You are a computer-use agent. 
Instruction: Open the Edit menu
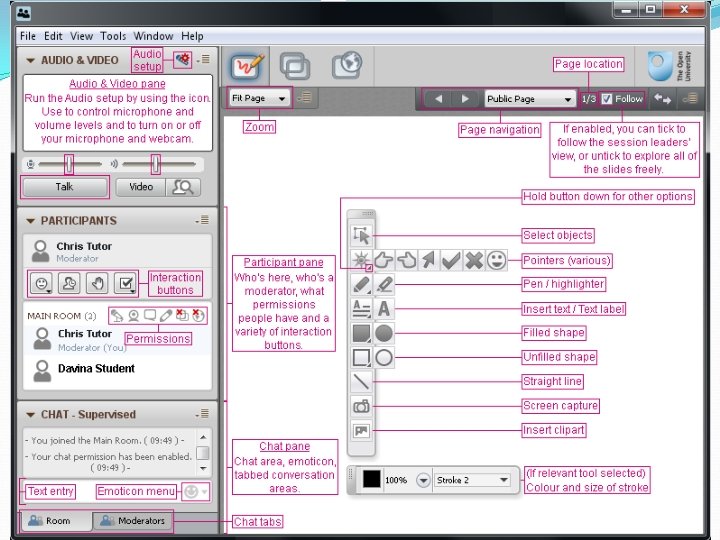[x=53, y=36]
